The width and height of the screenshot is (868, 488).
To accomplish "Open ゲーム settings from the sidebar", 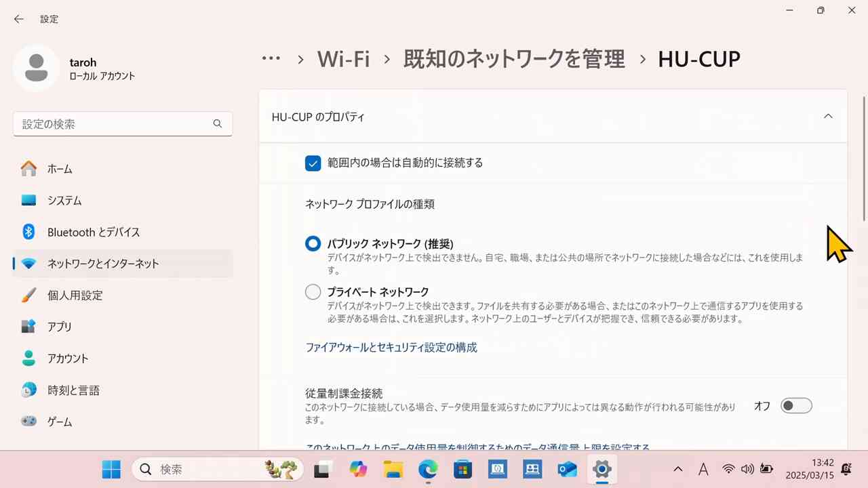I will [59, 421].
